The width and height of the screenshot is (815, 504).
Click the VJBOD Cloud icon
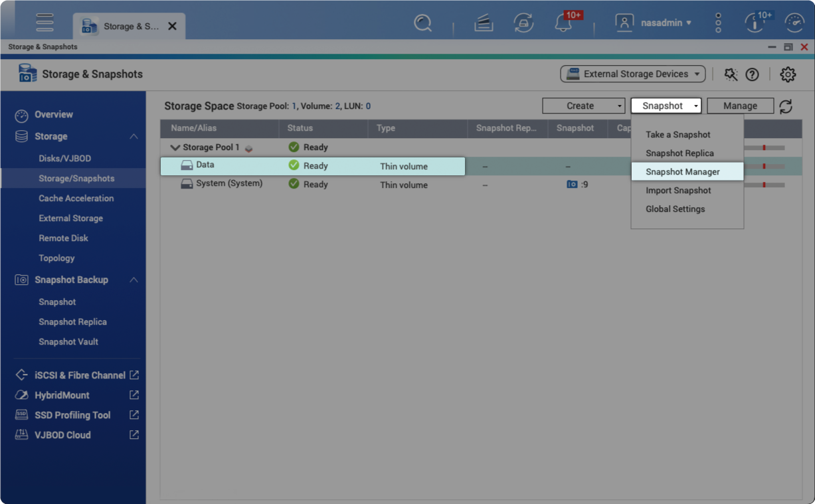point(21,435)
